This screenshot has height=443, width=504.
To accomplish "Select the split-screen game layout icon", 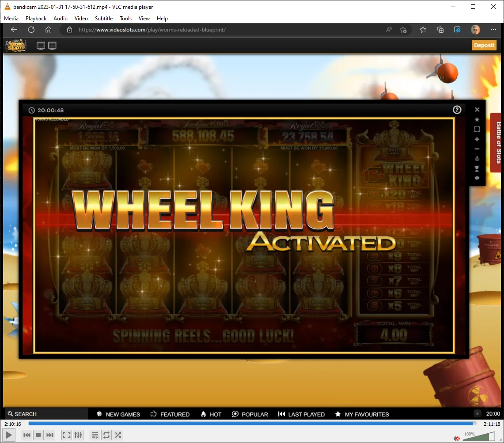I will click(52, 46).
